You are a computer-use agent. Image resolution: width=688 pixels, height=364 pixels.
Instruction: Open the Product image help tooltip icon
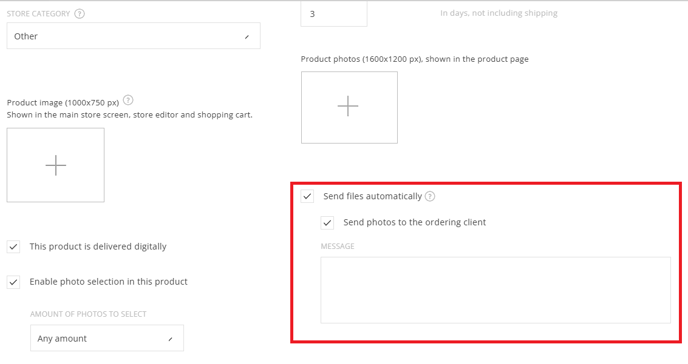tap(128, 100)
